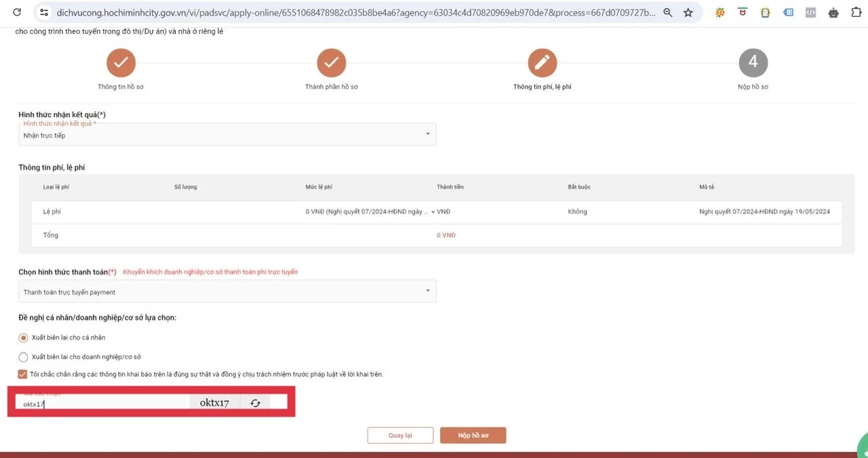Open the browser Extensions puzzle icon
Viewport: 868px width, 458px height.
(856, 12)
